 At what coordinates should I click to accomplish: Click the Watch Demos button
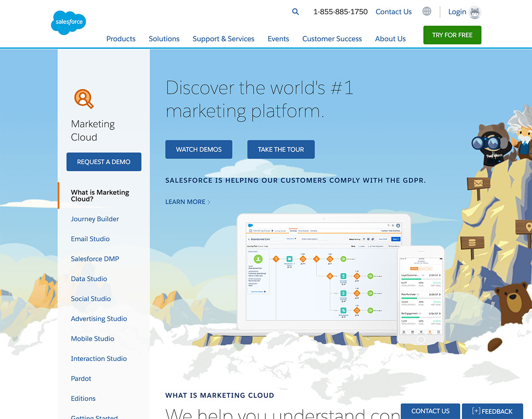coord(199,149)
